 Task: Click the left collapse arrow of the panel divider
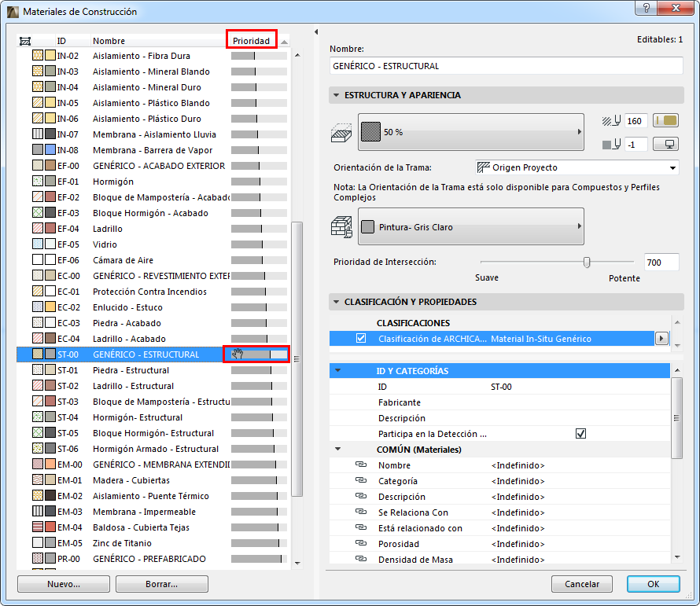[x=316, y=31]
